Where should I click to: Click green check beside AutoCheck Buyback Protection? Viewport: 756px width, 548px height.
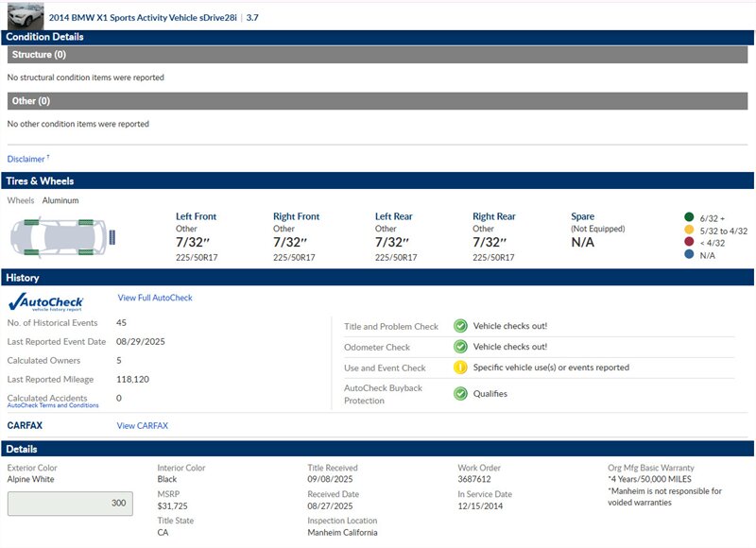coord(460,393)
